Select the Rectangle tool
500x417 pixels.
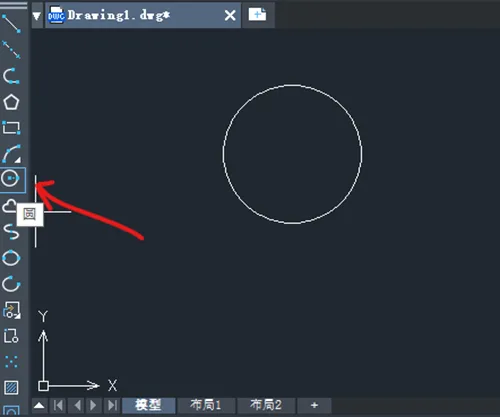(x=11, y=128)
